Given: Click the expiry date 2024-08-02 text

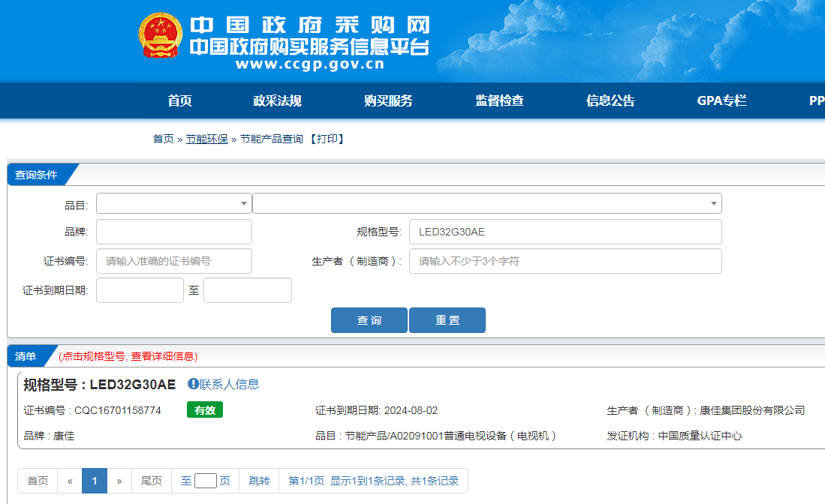Looking at the screenshot, I should pos(411,410).
